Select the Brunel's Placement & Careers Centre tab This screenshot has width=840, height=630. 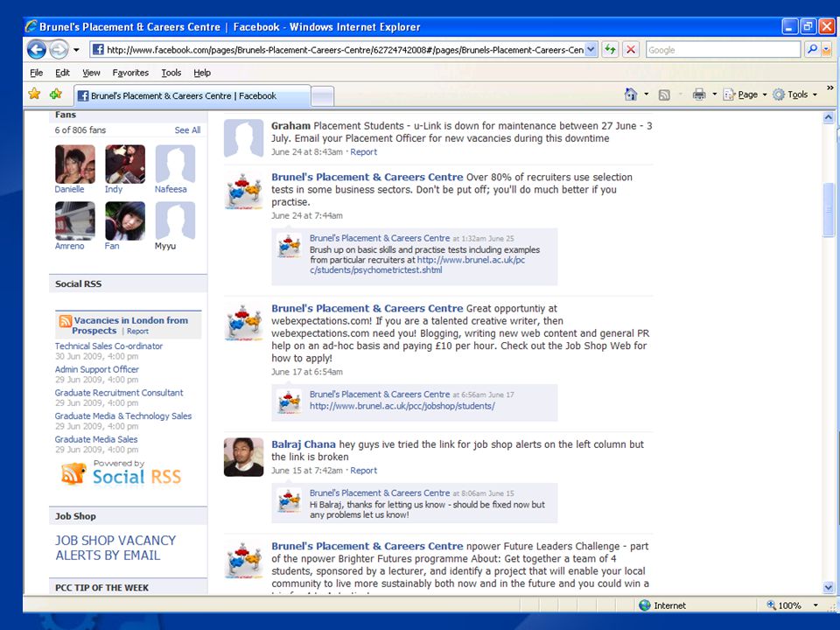coord(192,96)
